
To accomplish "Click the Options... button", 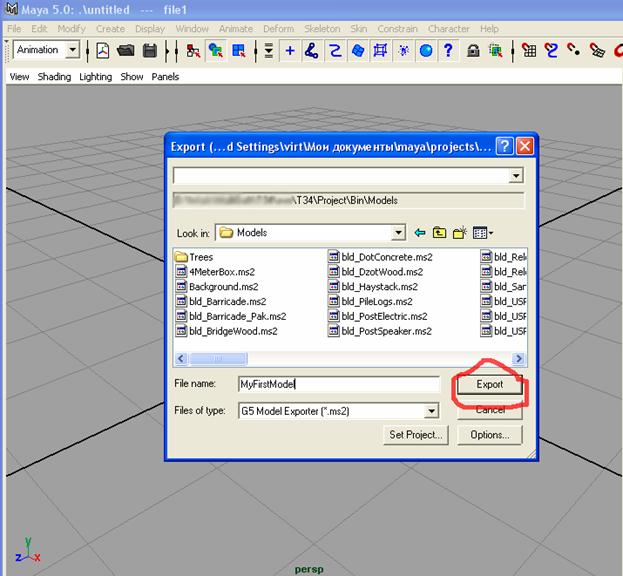I will coord(489,435).
